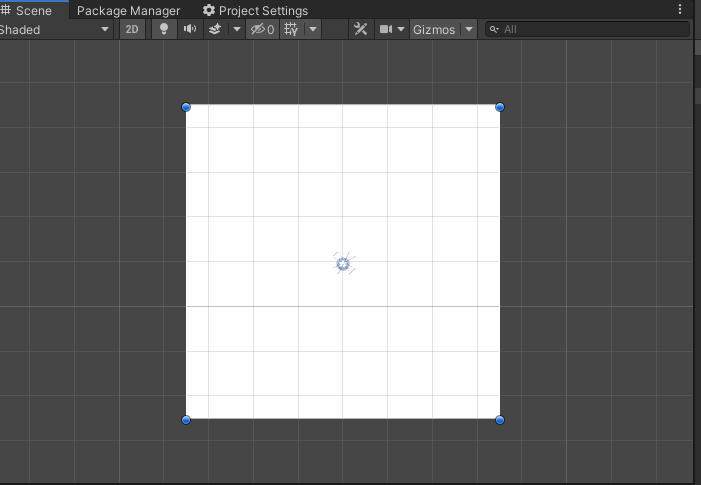
Task: Toggle hidden objects visibility eye icon
Action: click(x=262, y=30)
